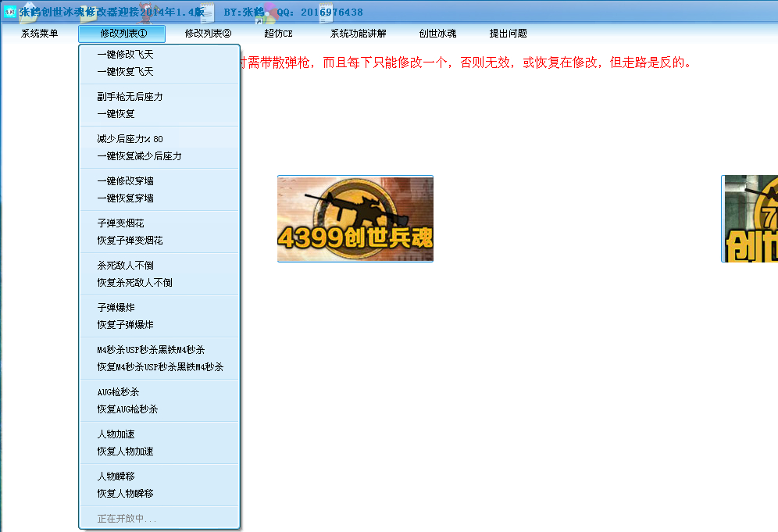This screenshot has width=778, height=532.
Task: Click 一键恢复 under 副手枪无后座力
Action: (x=160, y=114)
